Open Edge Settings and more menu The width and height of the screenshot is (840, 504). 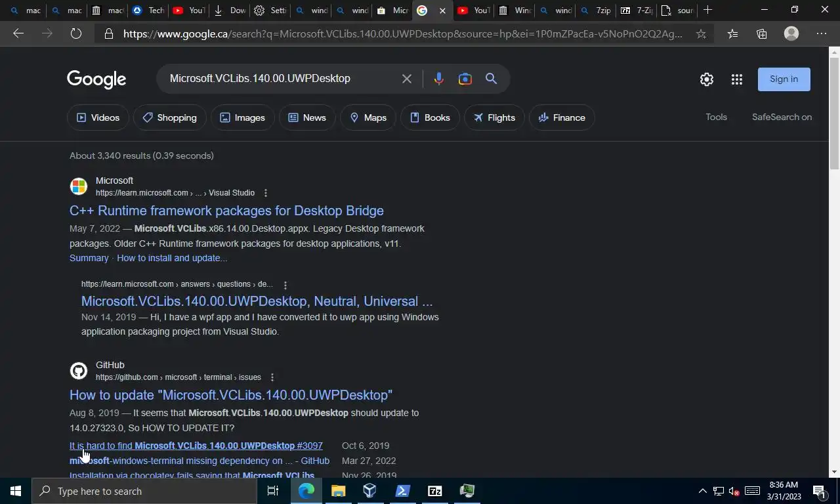[822, 33]
